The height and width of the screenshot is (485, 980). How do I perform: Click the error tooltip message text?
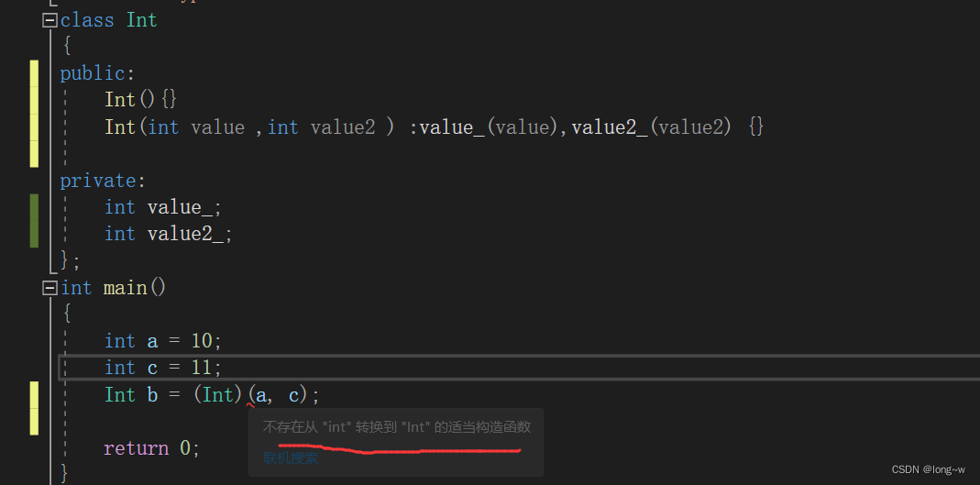tap(396, 427)
